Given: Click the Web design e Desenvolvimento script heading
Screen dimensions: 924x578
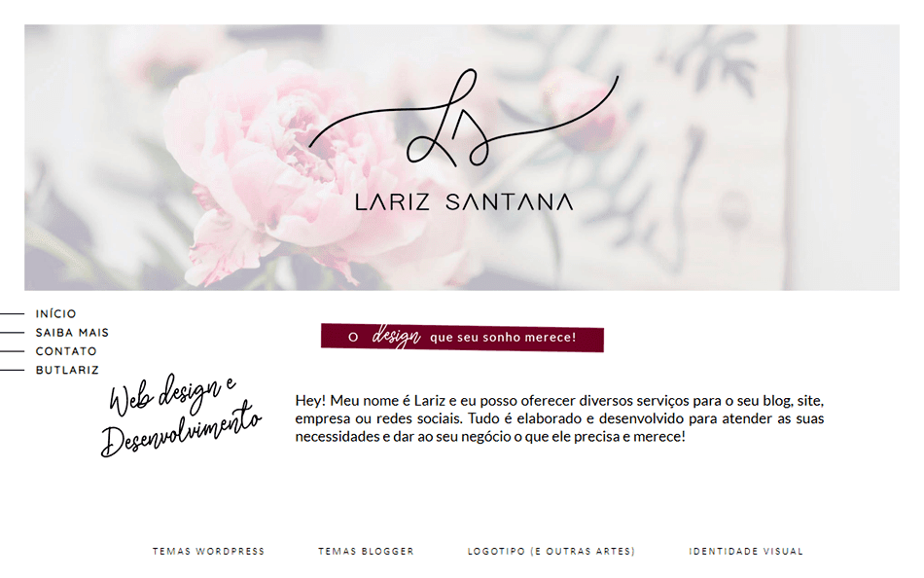Looking at the screenshot, I should [181, 415].
